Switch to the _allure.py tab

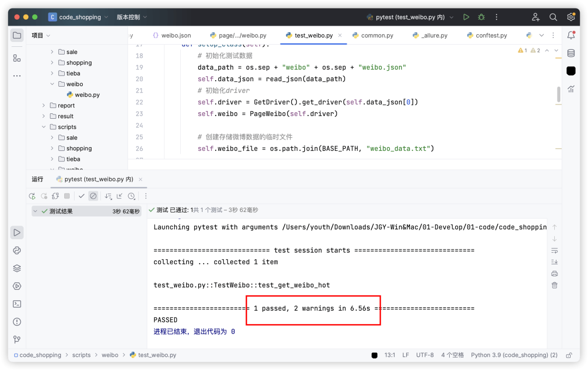coord(430,35)
